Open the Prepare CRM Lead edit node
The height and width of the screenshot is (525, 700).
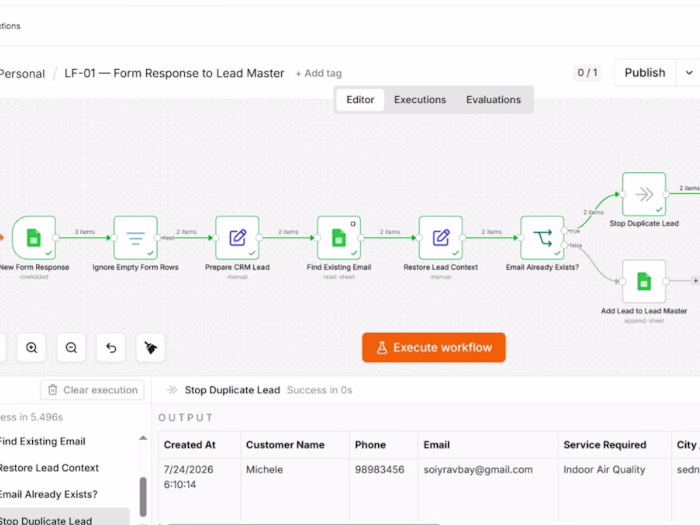(x=237, y=238)
